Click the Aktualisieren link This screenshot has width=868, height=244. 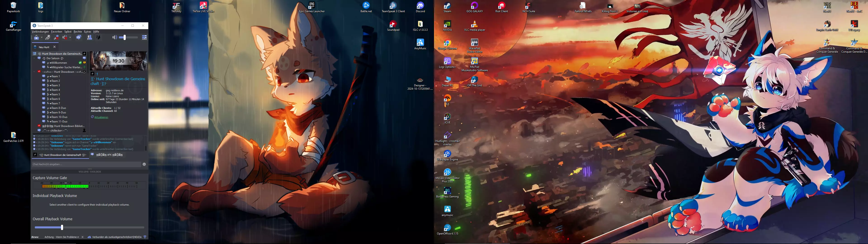pyautogui.click(x=101, y=117)
